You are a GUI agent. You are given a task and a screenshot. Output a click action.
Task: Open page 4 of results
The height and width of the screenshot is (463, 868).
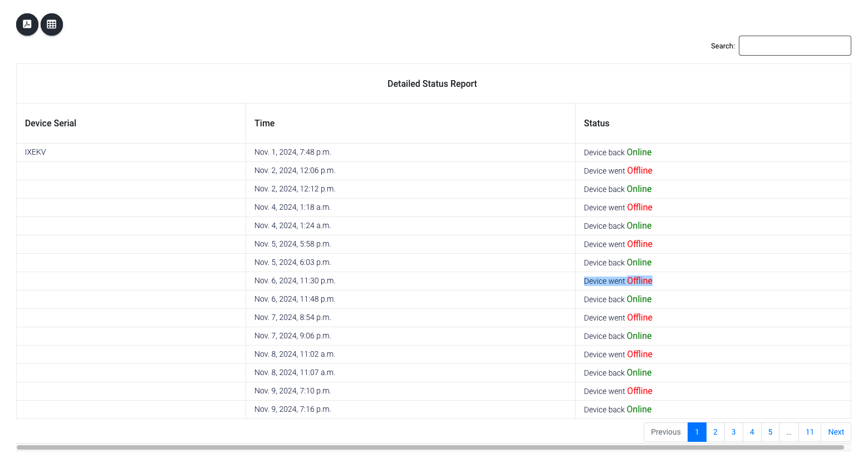(x=752, y=432)
